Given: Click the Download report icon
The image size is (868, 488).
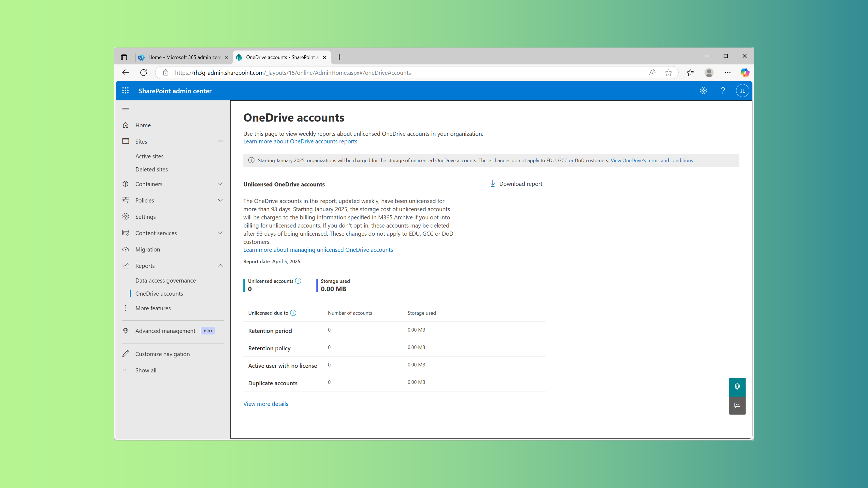Looking at the screenshot, I should [x=492, y=184].
